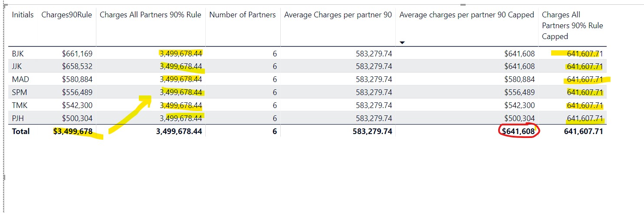The image size is (644, 213).
Task: Click the $500,304 capped average in PJH row
Action: (x=519, y=118)
